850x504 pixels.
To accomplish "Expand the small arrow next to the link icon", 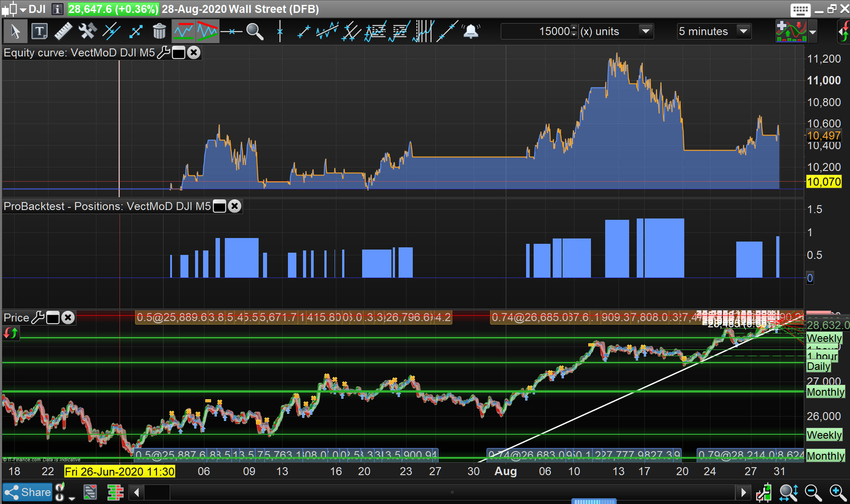I will pos(72,498).
